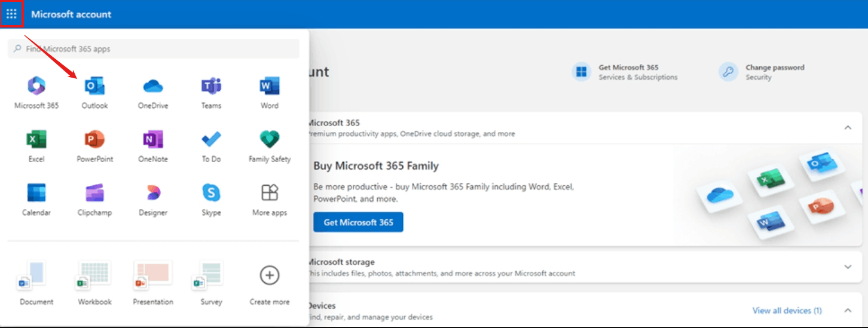Click the Microsoft account header title

(x=71, y=14)
